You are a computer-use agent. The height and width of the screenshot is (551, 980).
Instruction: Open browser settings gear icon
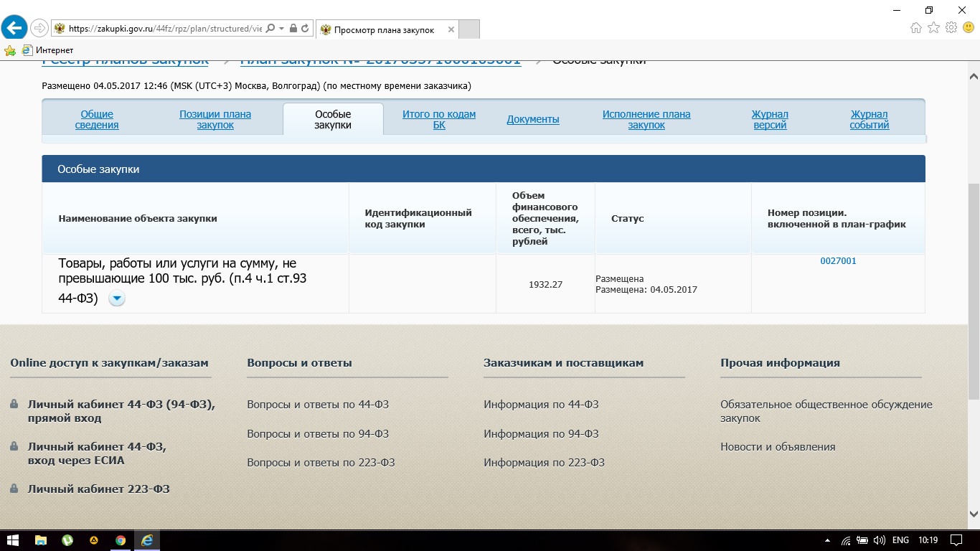[x=951, y=28]
